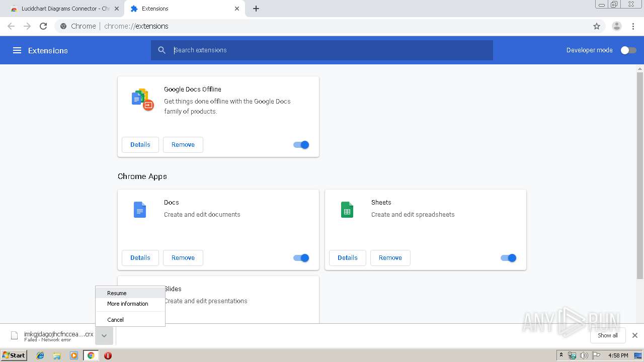
Task: Click the Opera taskbar icon
Action: (x=108, y=355)
